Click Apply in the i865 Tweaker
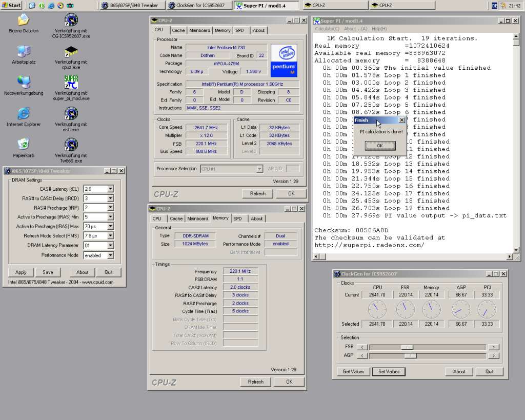 [x=21, y=272]
